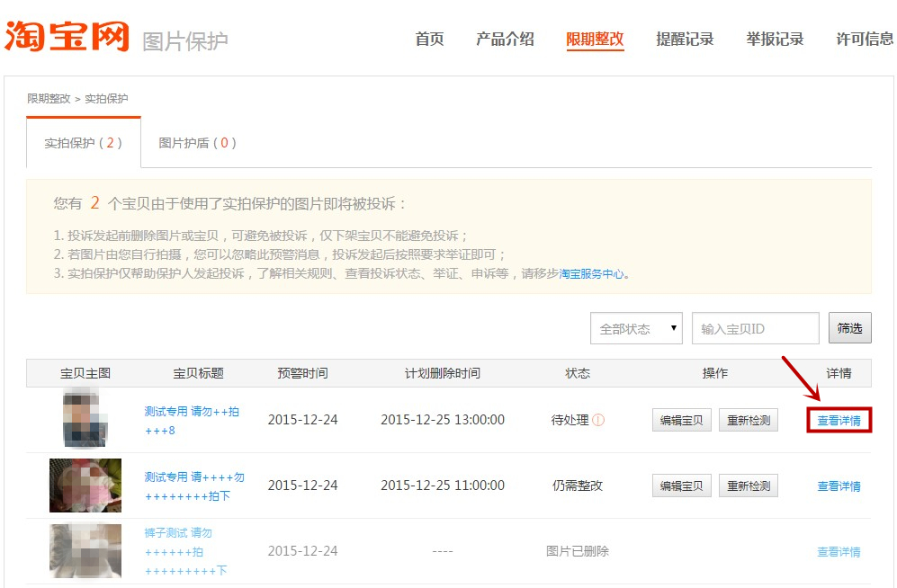Open the 产品介绍 navigation item

505,39
